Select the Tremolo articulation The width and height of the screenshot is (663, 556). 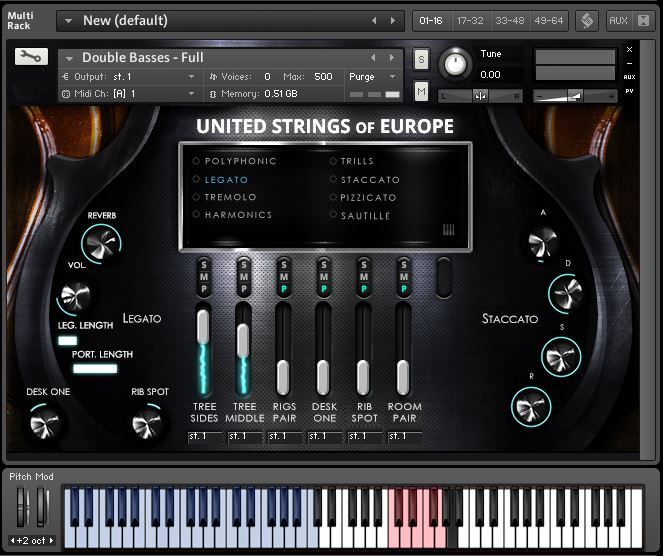click(225, 197)
